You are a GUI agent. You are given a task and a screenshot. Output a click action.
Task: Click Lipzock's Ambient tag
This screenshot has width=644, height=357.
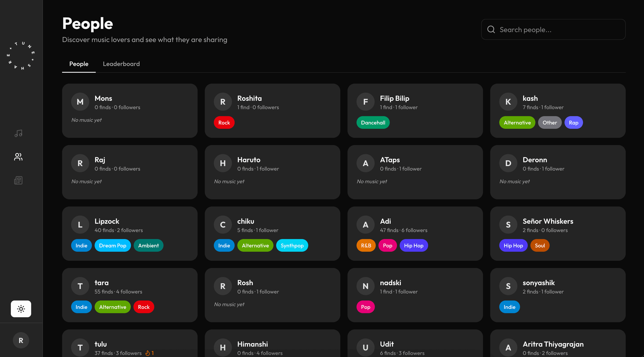149,245
